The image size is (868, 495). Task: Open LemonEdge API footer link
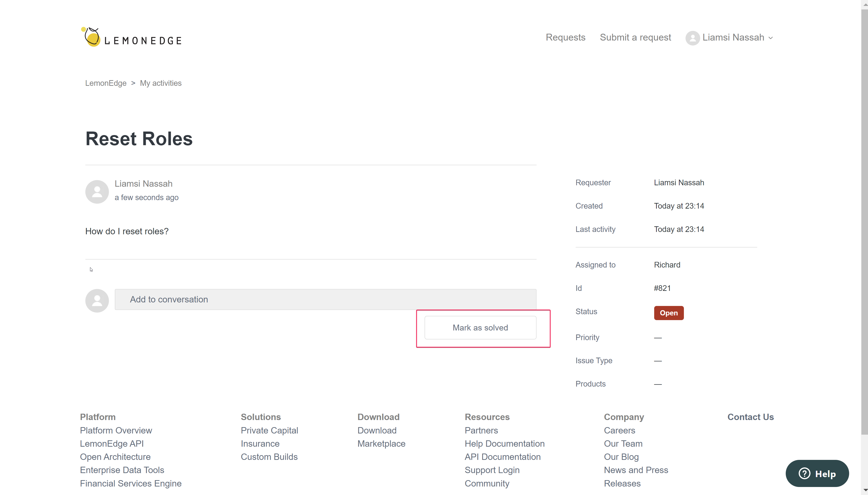tap(112, 444)
